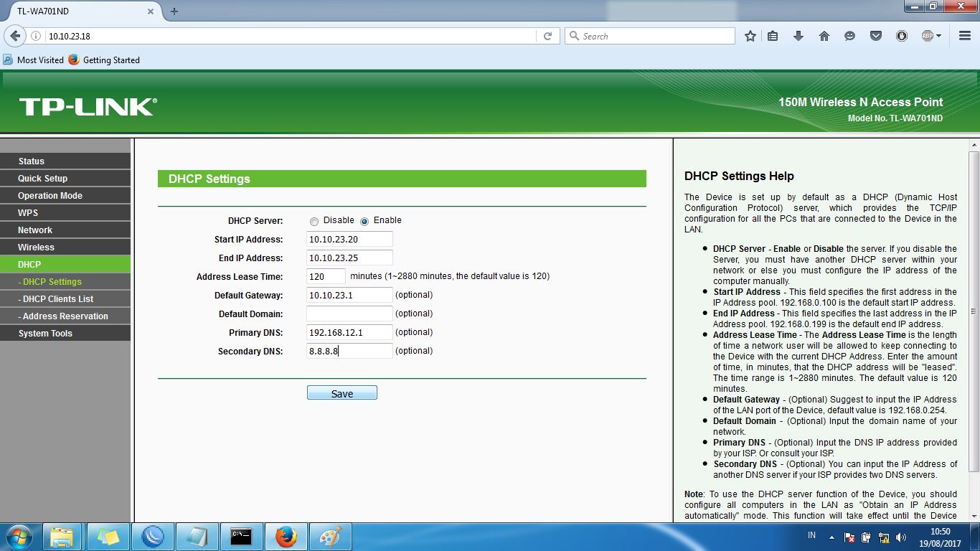Click the Firefox home button
The image size is (980, 551).
tap(824, 35)
